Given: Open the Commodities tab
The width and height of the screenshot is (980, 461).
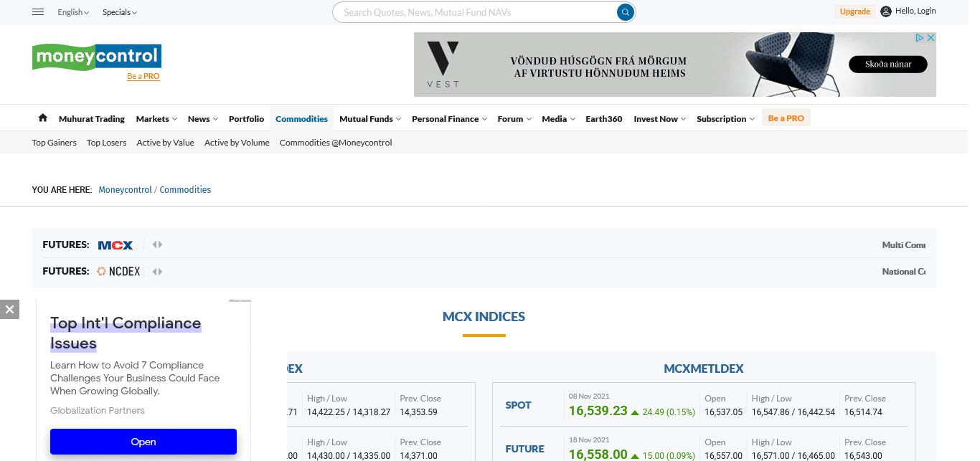Looking at the screenshot, I should click(x=301, y=119).
